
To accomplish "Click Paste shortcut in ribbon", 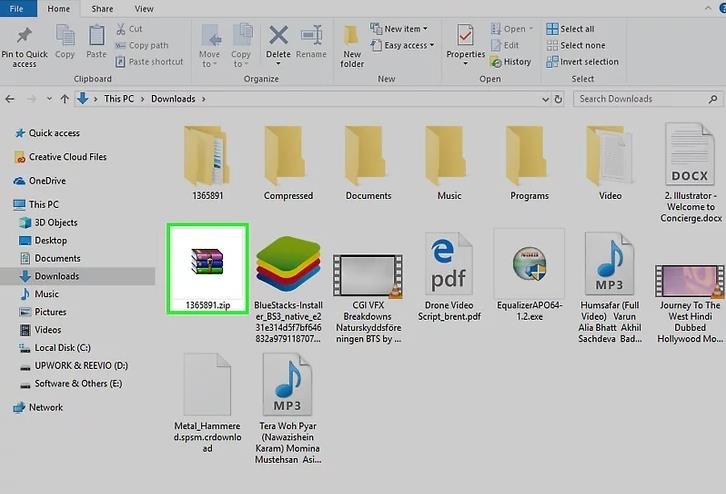I will 149,62.
